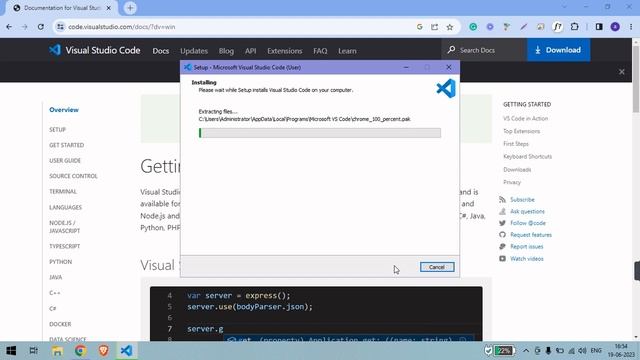Expand SOURCE CONTROL section in sidebar
This screenshot has height=360, width=640.
pyautogui.click(x=73, y=176)
